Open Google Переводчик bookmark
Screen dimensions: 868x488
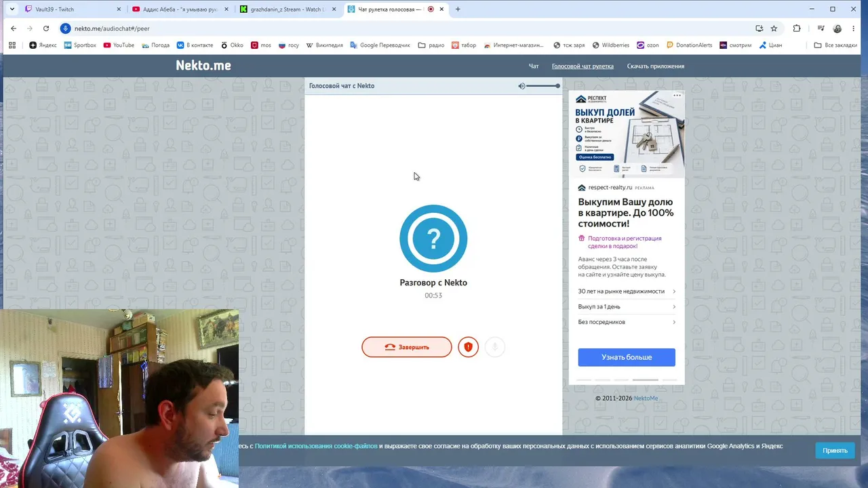point(380,45)
